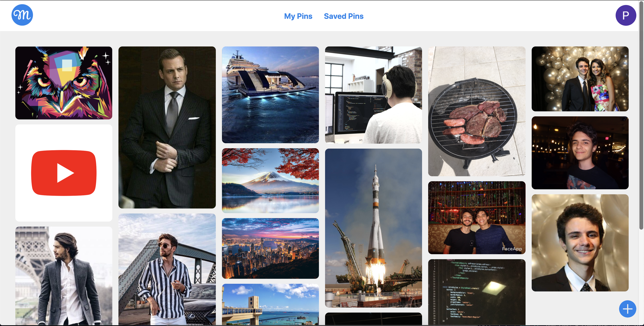
Task: Select the YouTube logo pin
Action: click(64, 173)
